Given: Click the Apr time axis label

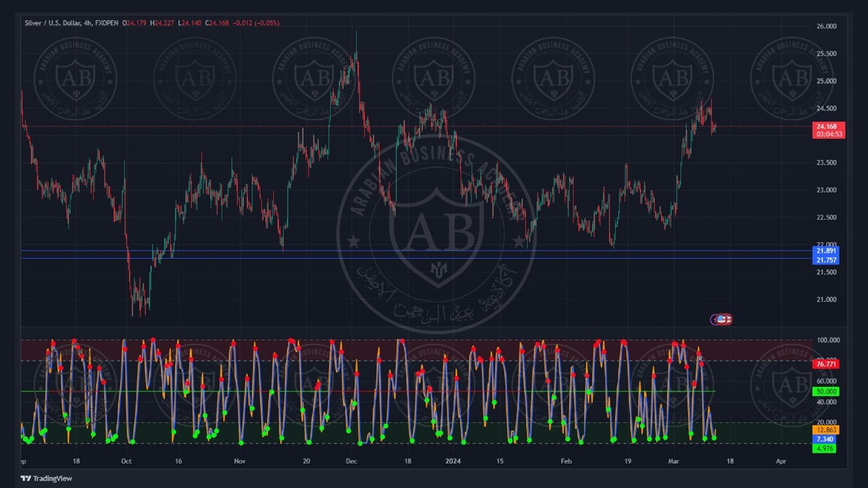Looking at the screenshot, I should 781,461.
